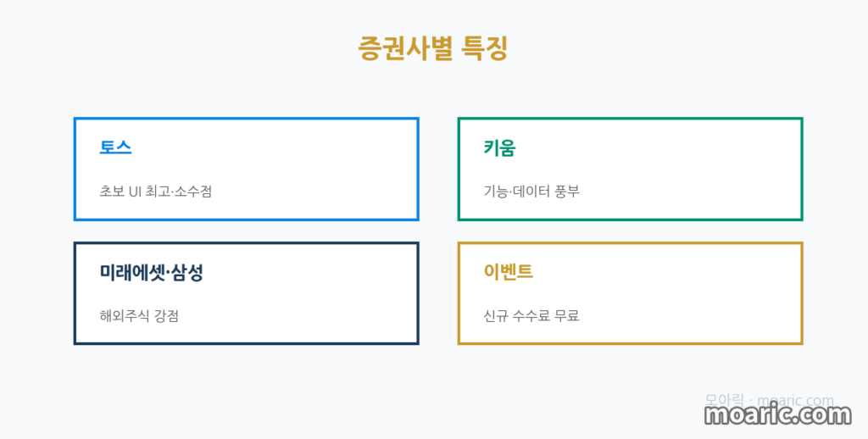Viewport: 868px width, 439px height.
Task: Click the 미래에셋·삼성 heading text
Action: tap(151, 272)
